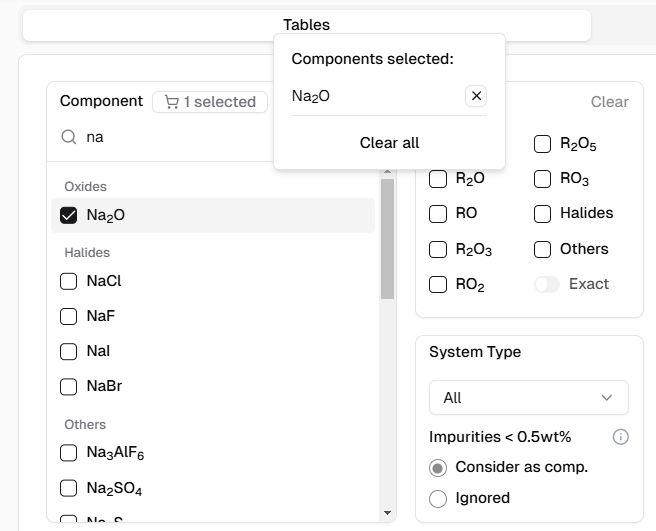Viewport: 656px width, 531px height.
Task: Enable the R2O5 filter checkbox
Action: 542,145
